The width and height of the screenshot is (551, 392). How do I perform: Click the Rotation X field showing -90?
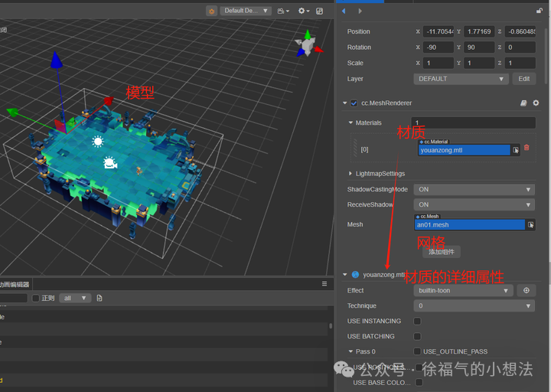pyautogui.click(x=439, y=47)
